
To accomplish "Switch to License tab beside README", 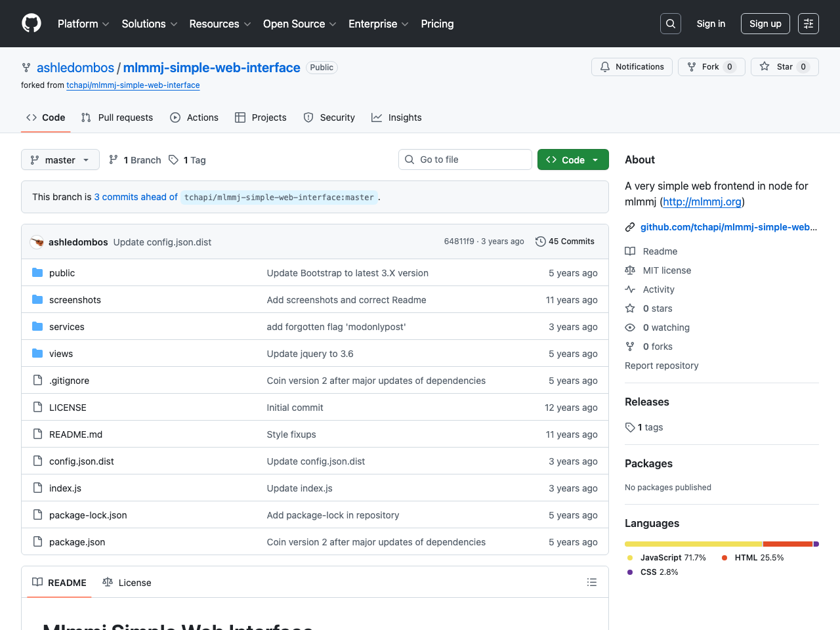I will 127,583.
